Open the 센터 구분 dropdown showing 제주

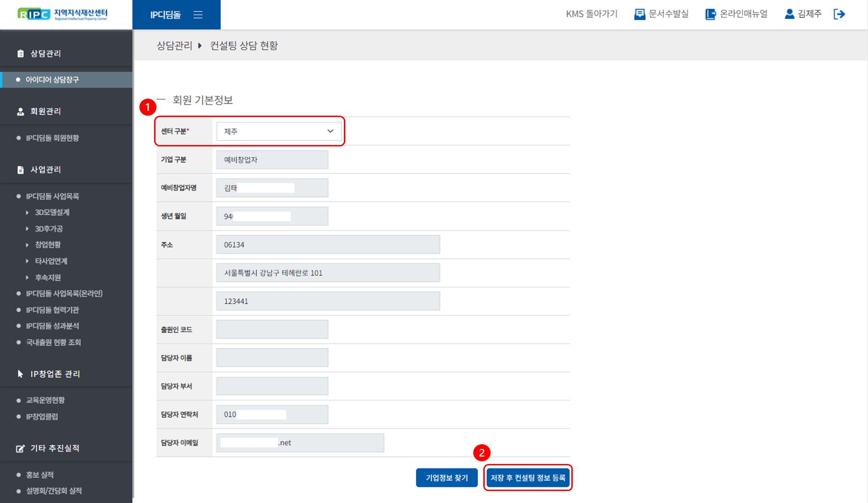tap(279, 131)
